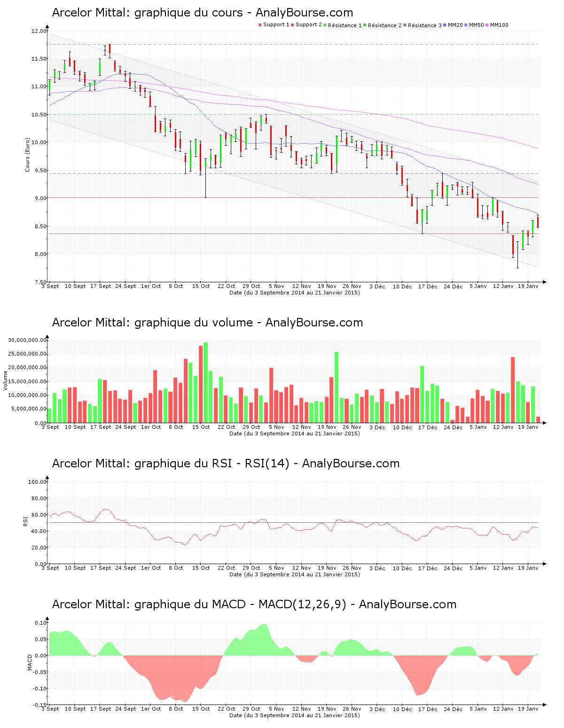Click the date range caption under MACD chart
Screen dimensions: 564x728
[295, 715]
